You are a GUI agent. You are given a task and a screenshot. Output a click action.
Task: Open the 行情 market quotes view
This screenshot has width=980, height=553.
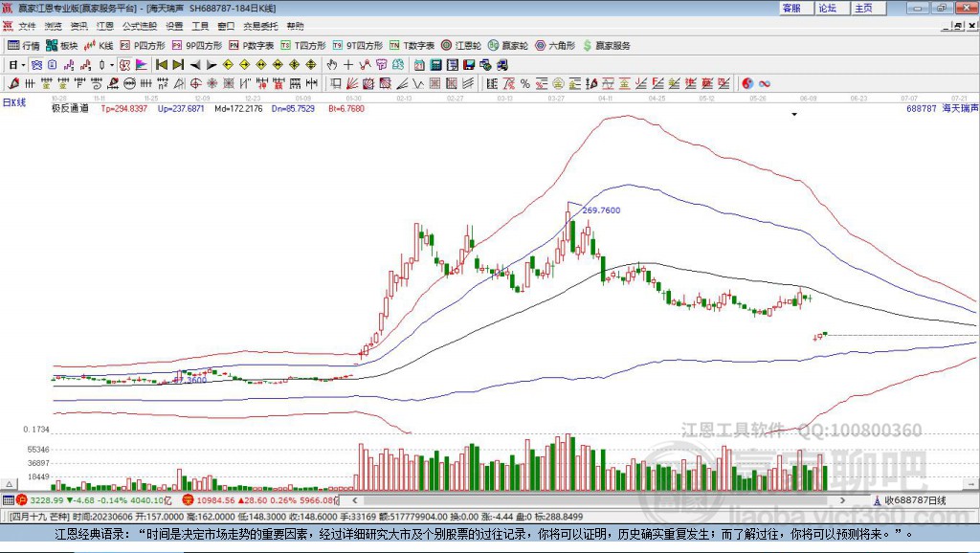pos(23,46)
